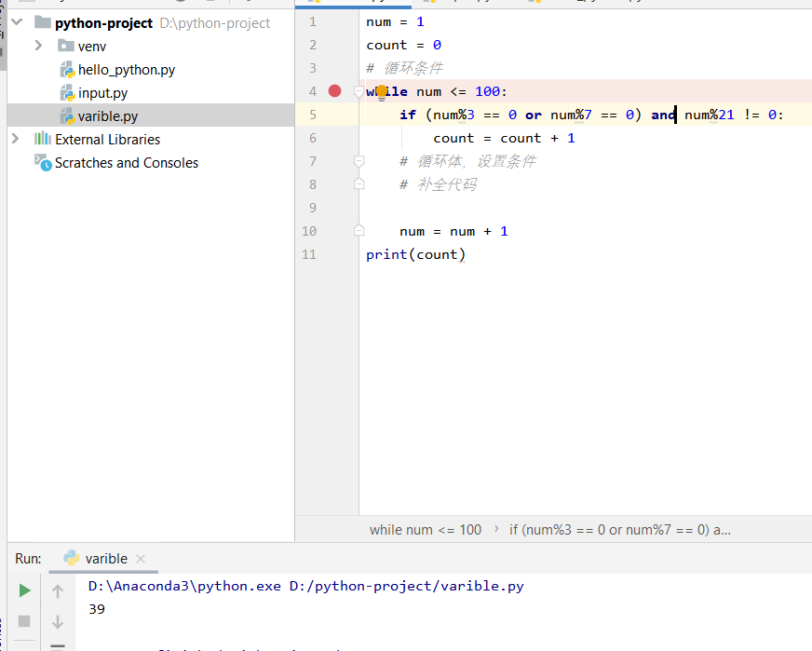
Task: Click hello_python.py Python file icon
Action: (67, 70)
